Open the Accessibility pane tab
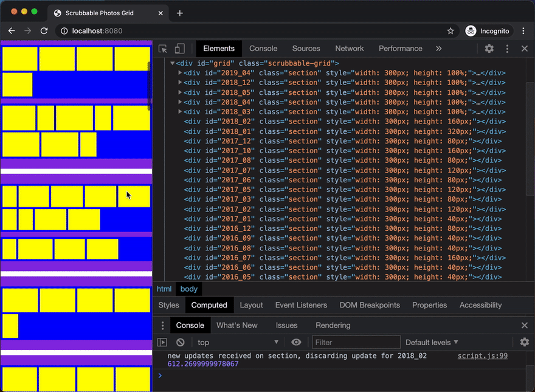This screenshot has height=392, width=535. click(480, 305)
